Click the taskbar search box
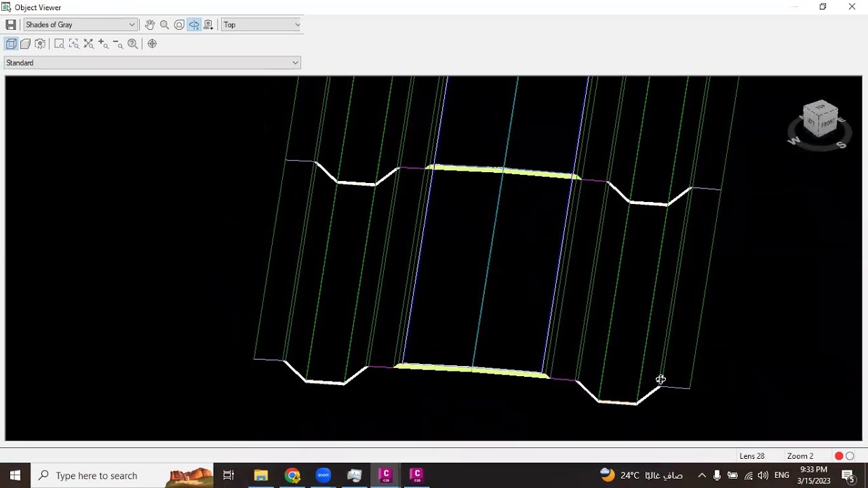 [x=123, y=475]
